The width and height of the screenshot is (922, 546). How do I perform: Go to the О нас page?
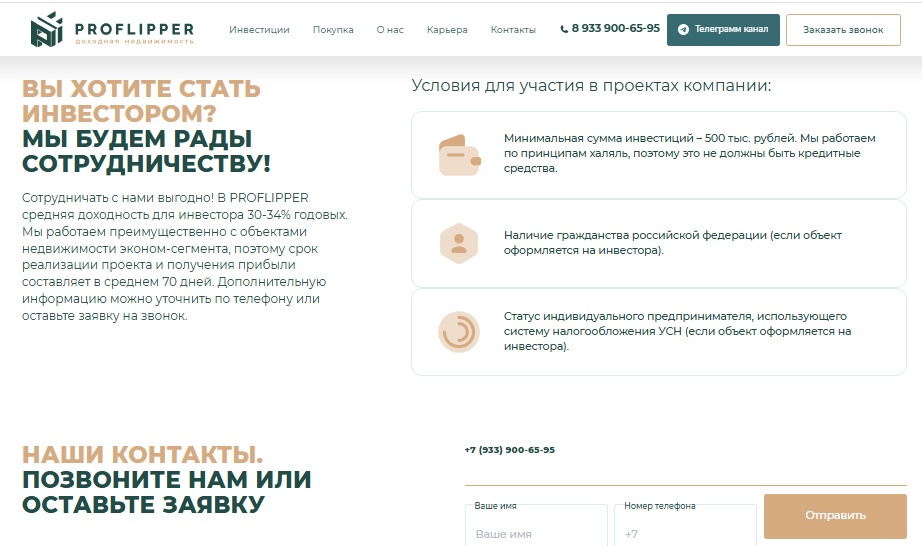click(390, 29)
